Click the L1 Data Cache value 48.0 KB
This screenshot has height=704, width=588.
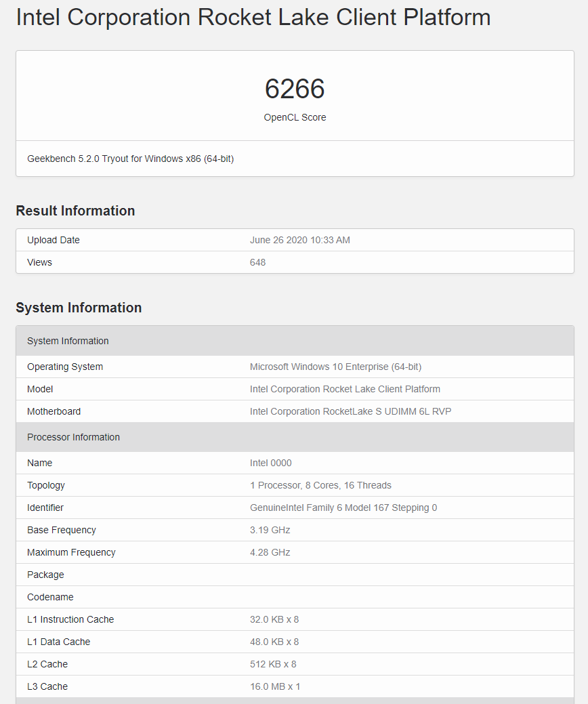click(274, 642)
